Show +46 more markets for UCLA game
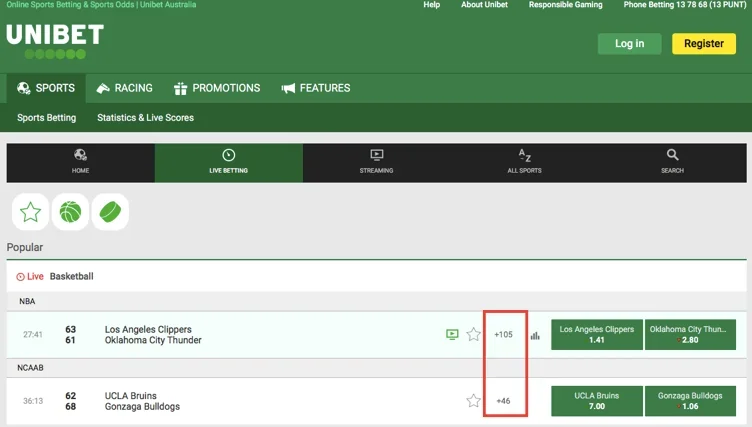752x427 pixels. click(504, 401)
